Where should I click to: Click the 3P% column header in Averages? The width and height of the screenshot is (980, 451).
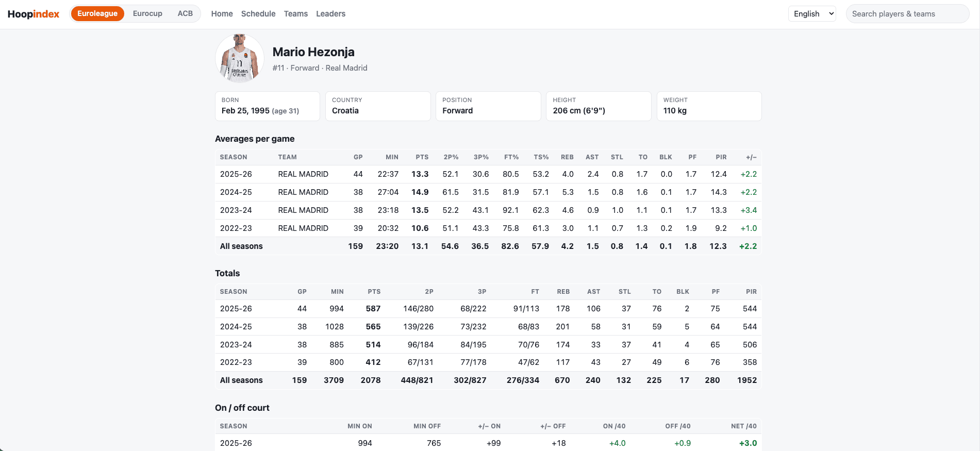pyautogui.click(x=481, y=157)
